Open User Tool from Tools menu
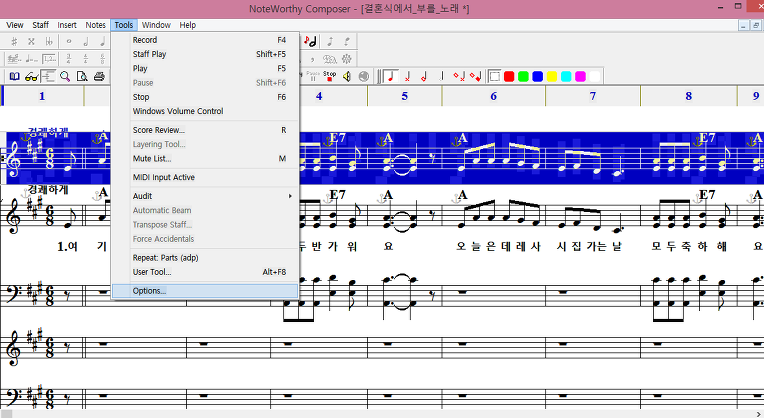 click(205, 272)
